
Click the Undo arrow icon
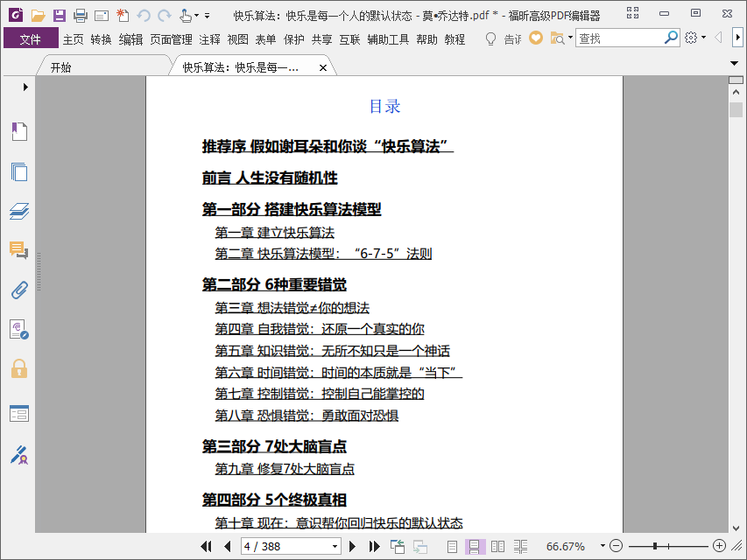[x=144, y=16]
